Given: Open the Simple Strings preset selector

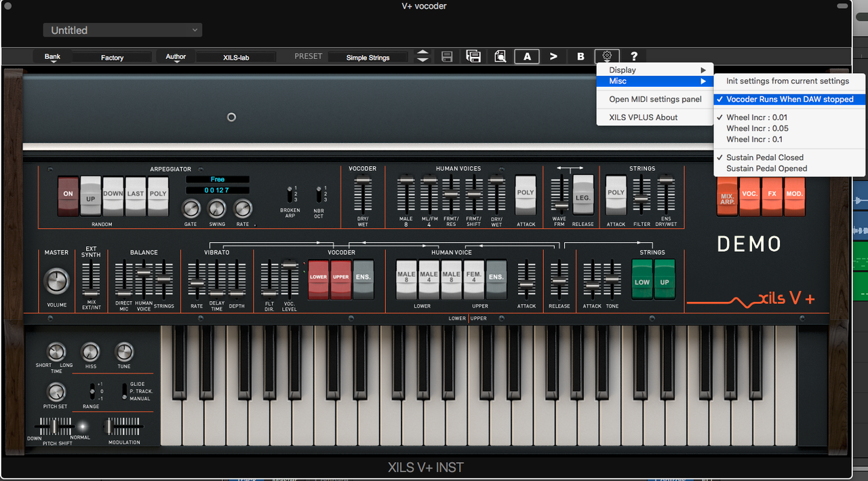Looking at the screenshot, I should (x=368, y=58).
